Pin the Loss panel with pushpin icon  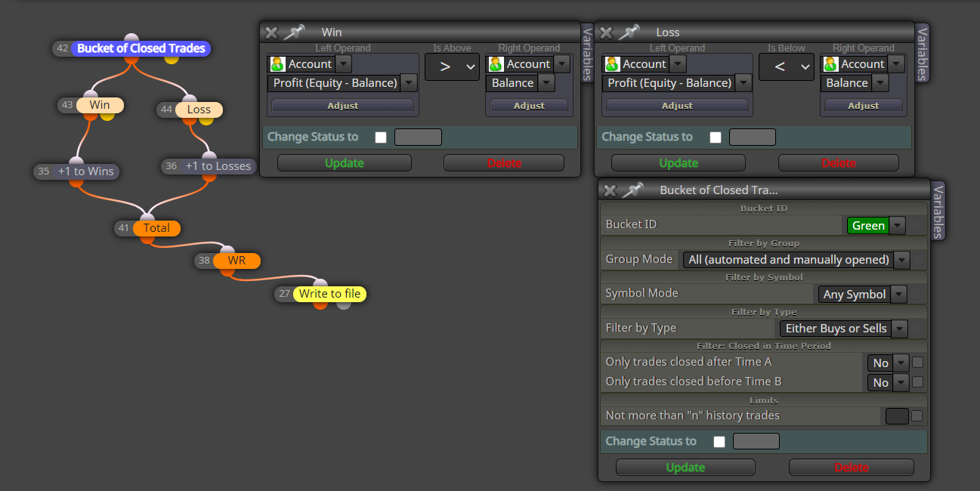(629, 32)
